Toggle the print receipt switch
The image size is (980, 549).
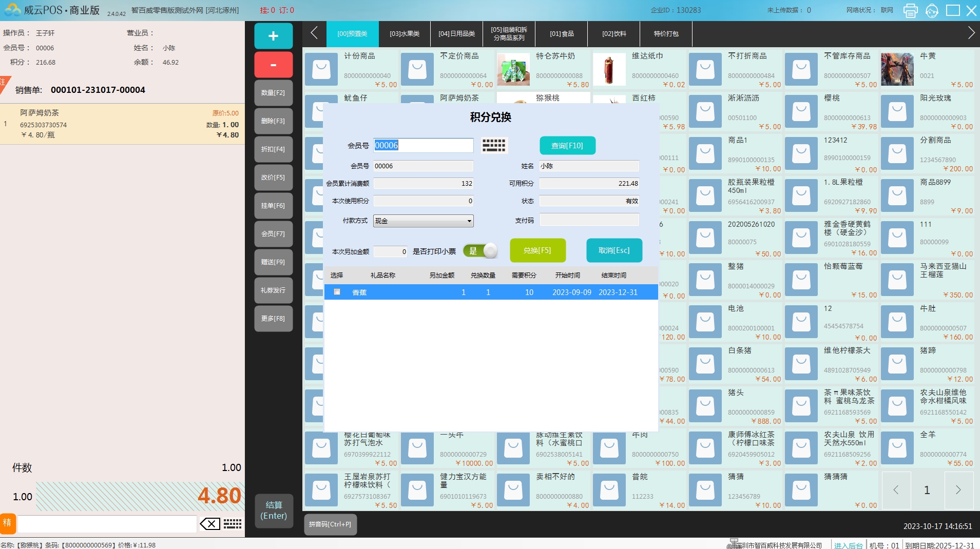click(480, 251)
